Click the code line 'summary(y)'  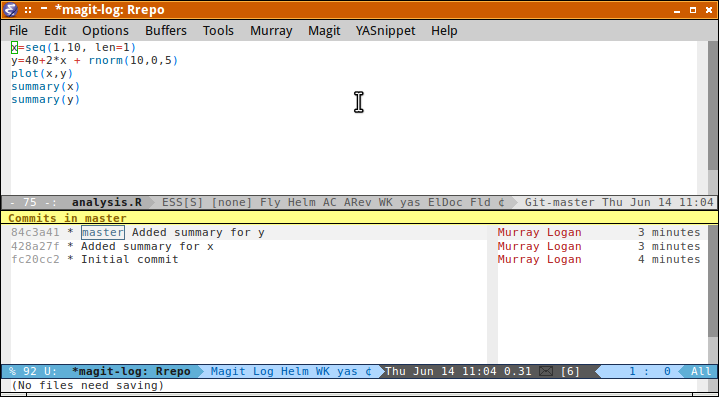click(45, 99)
